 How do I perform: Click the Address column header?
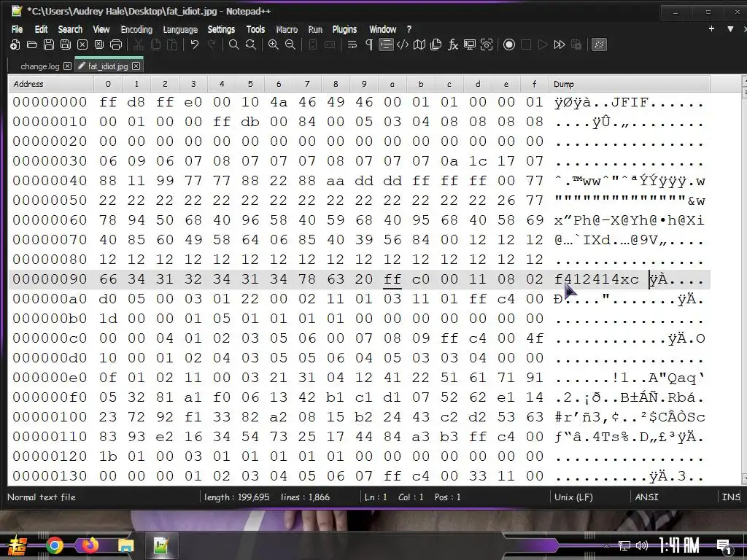point(51,84)
